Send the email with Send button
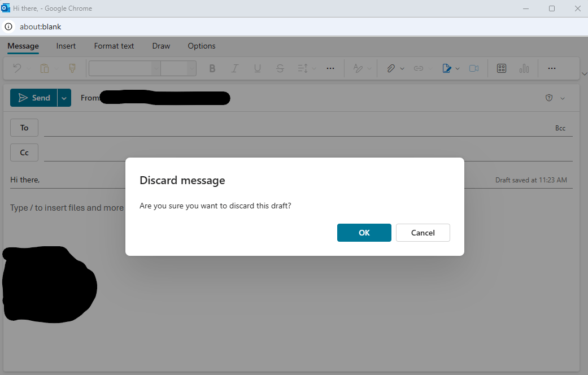Screen dimensions: 588x375 [x=34, y=98]
